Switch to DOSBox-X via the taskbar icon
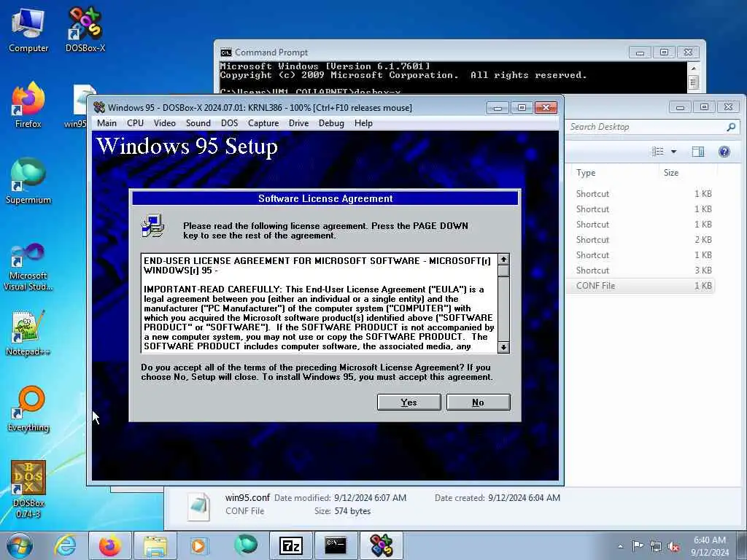The image size is (747, 560). [x=381, y=545]
